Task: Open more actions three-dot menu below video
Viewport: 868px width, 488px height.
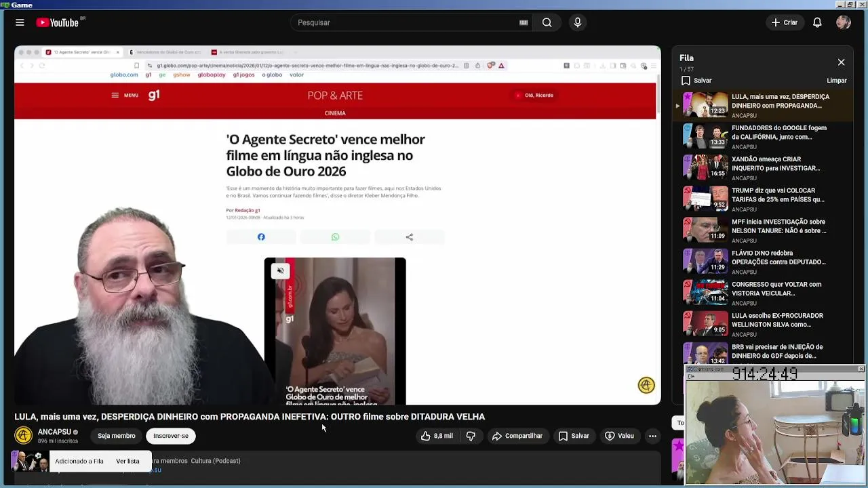Action: pos(652,436)
